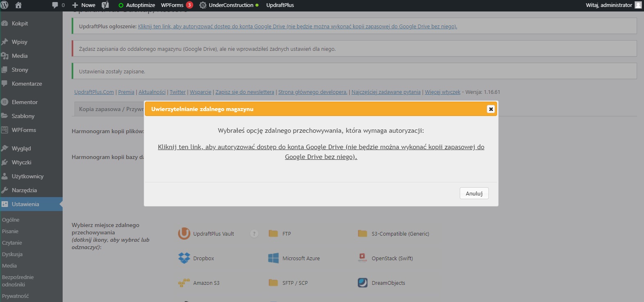This screenshot has height=302, width=644.
Task: Open Wygląd in sidebar
Action: (31, 148)
